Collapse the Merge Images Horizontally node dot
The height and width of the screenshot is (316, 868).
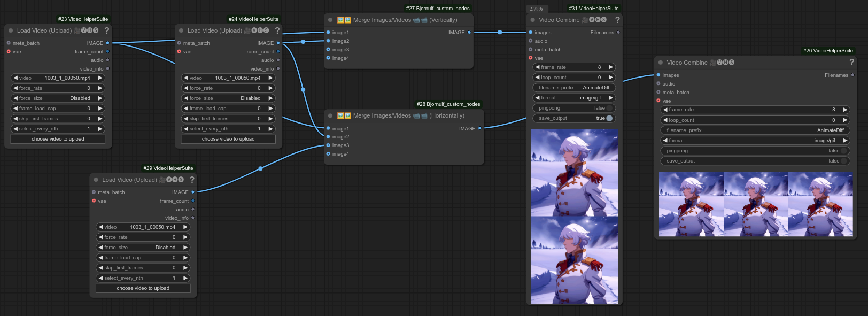(330, 115)
